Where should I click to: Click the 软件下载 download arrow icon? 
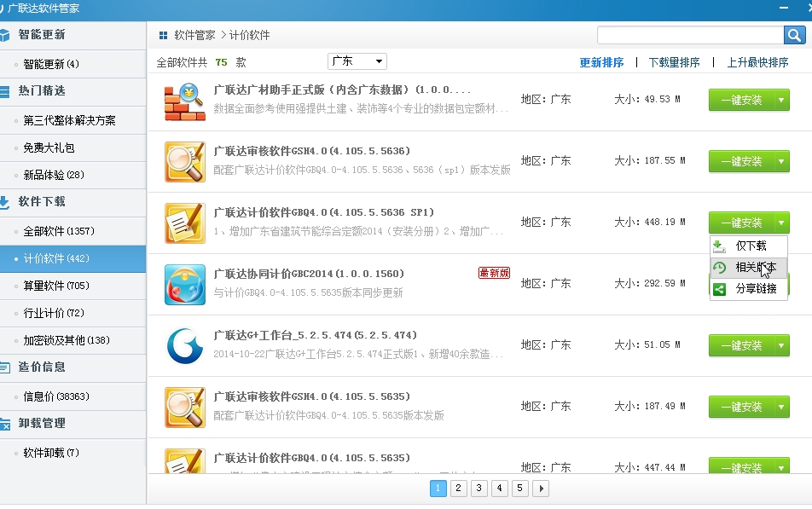[4, 202]
